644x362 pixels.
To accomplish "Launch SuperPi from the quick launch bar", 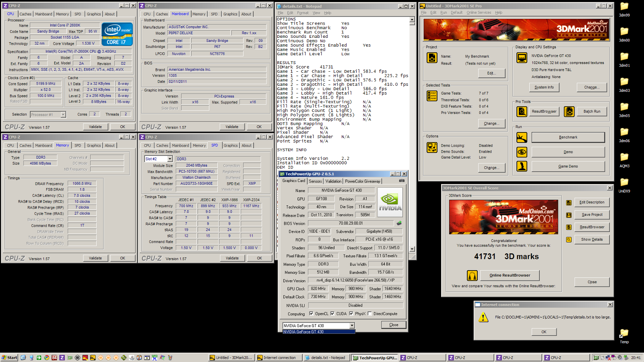I will 155,358.
